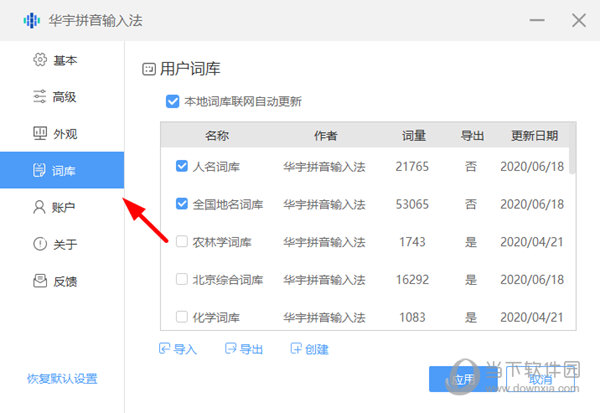The width and height of the screenshot is (600, 413).
Task: Open the 反馈 section
Action: click(x=62, y=281)
